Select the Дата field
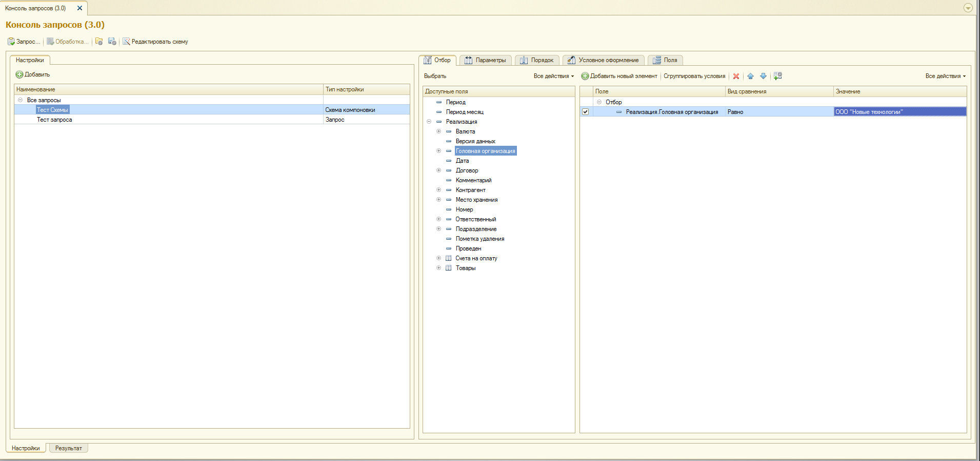Viewport: 980px width, 461px height. 462,161
